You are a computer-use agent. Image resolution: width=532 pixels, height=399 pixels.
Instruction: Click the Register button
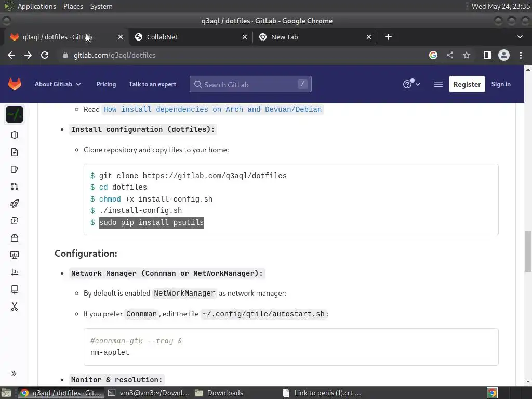coord(467,84)
